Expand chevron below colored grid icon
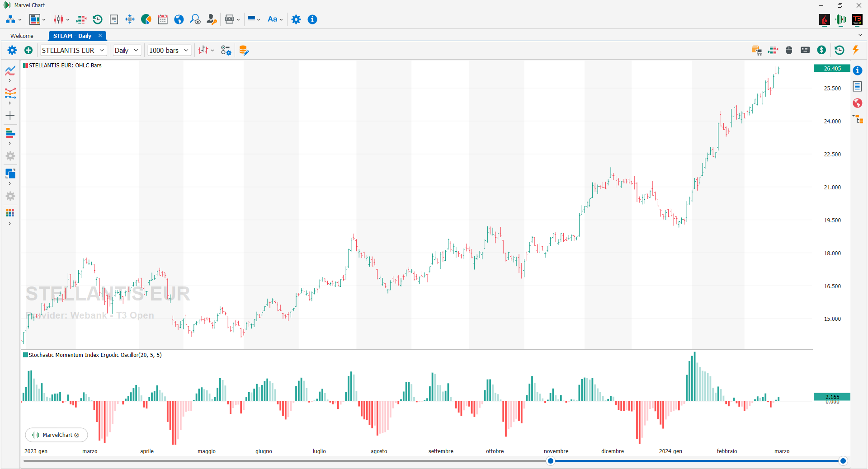Screen dimensions: 868x469 coord(9,224)
